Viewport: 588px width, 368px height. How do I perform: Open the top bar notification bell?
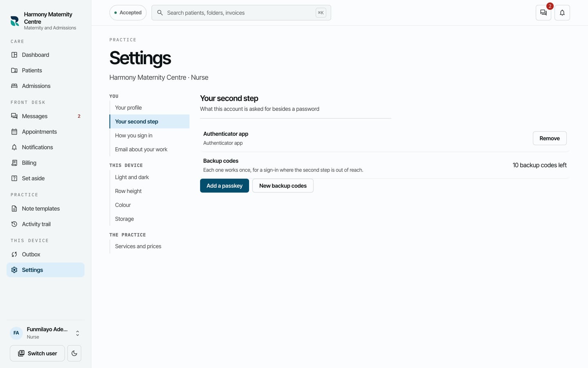(562, 13)
